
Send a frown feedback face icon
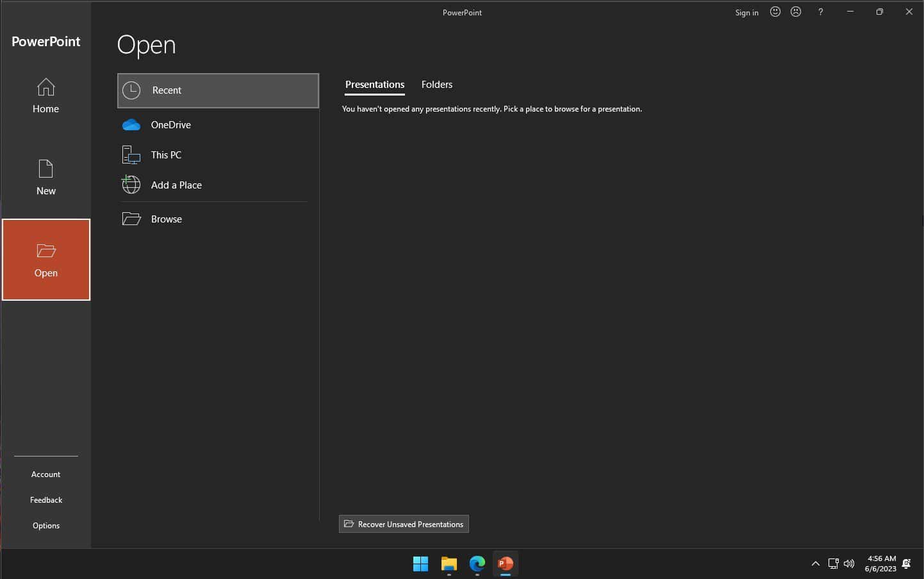pos(796,12)
